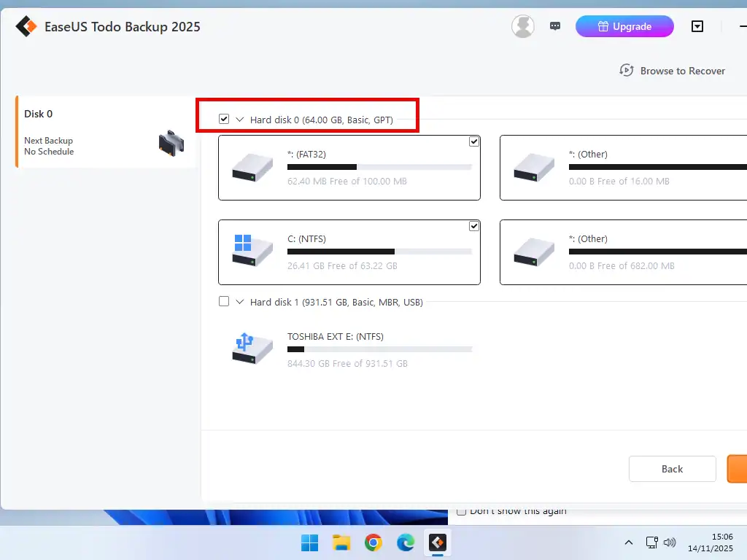Click the EaseUS Todo Backup logo
This screenshot has height=560, width=747.
[26, 26]
